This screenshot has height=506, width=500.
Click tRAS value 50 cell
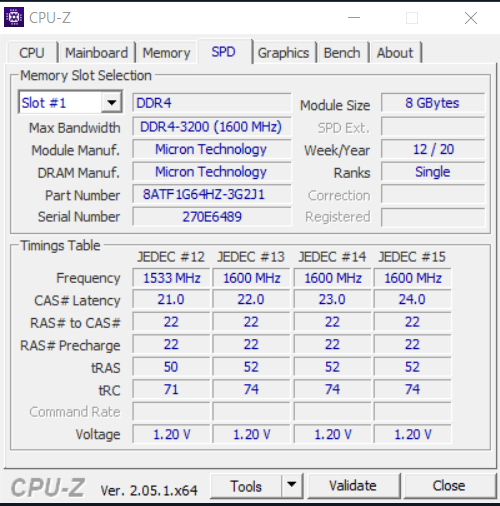[171, 367]
